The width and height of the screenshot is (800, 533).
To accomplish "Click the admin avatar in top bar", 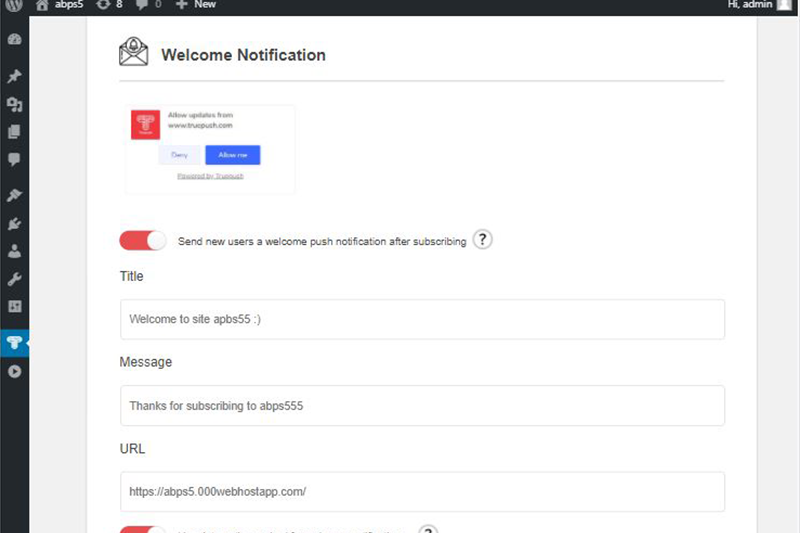I will click(x=784, y=5).
